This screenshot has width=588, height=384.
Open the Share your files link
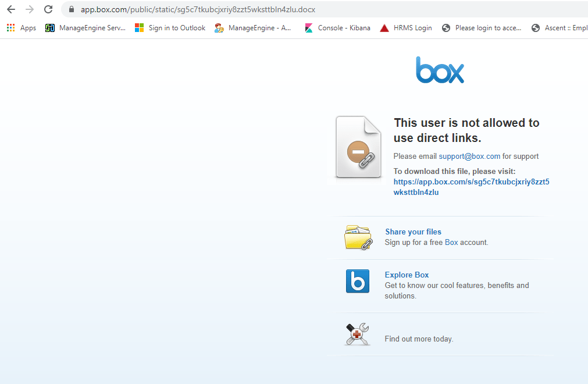point(414,232)
